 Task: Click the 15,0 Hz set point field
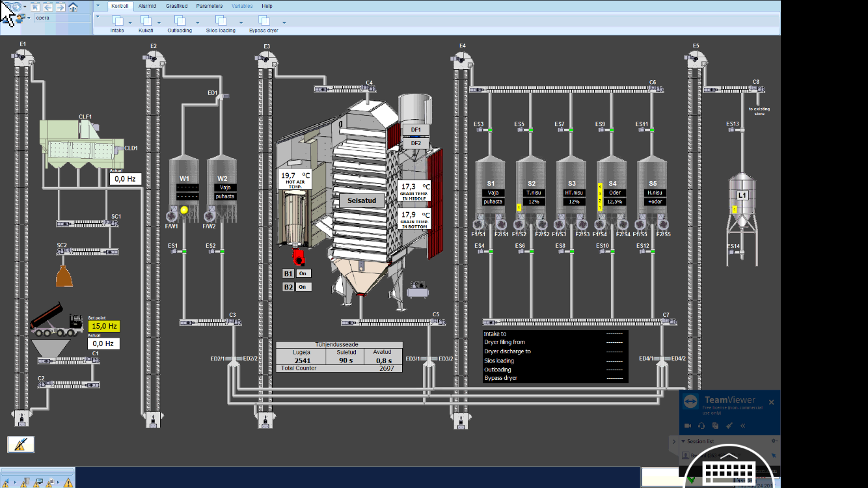pos(104,326)
